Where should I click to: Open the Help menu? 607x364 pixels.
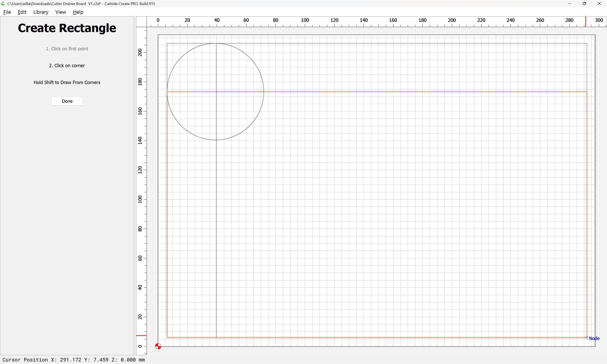[x=78, y=12]
